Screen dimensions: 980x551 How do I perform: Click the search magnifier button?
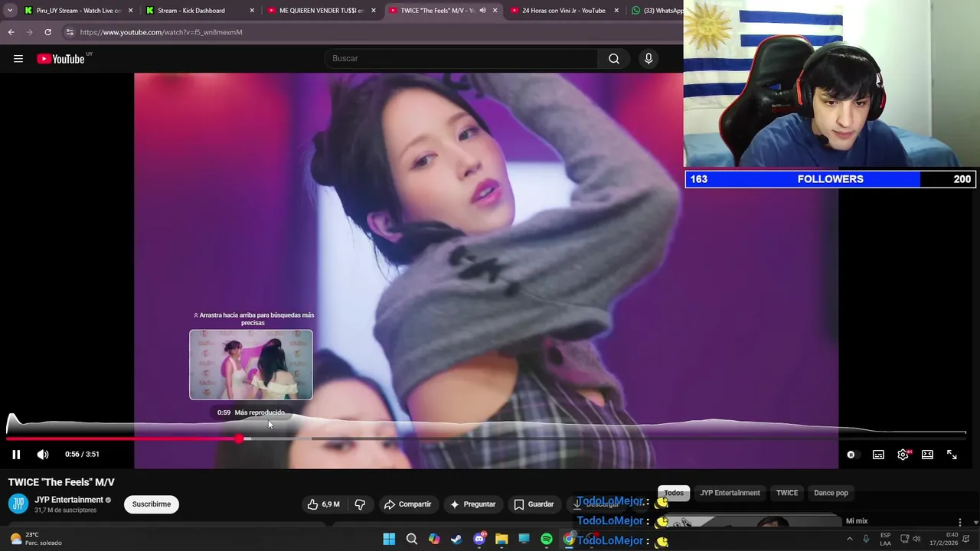pyautogui.click(x=614, y=59)
